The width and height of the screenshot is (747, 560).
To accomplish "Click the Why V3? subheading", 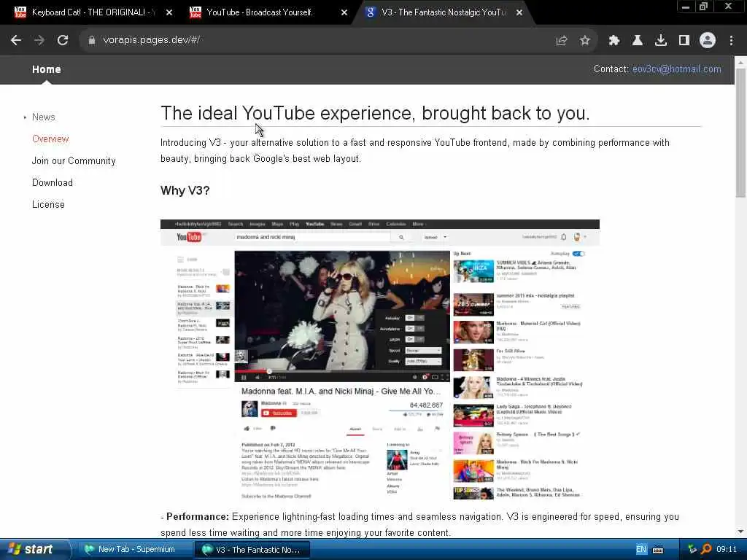I will click(185, 190).
